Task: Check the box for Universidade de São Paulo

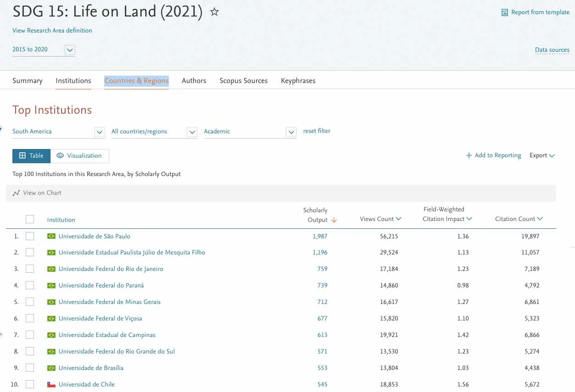Action: coord(30,236)
